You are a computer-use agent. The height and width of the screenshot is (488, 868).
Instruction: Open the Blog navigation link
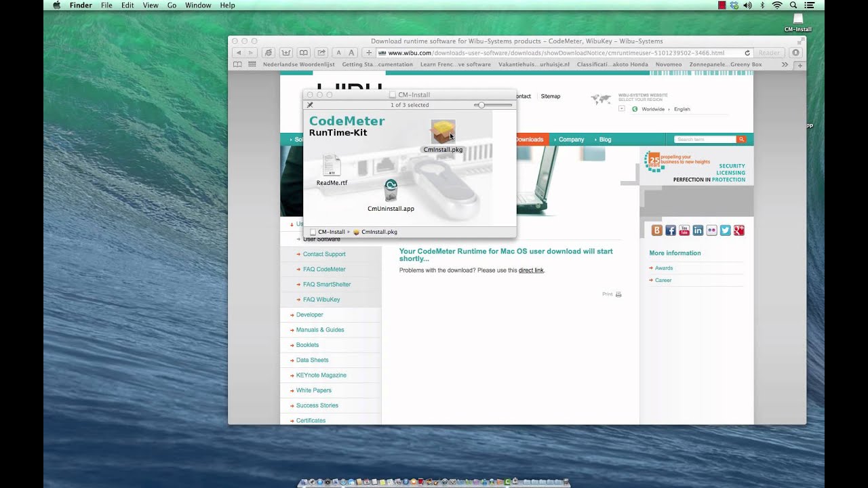(x=605, y=140)
